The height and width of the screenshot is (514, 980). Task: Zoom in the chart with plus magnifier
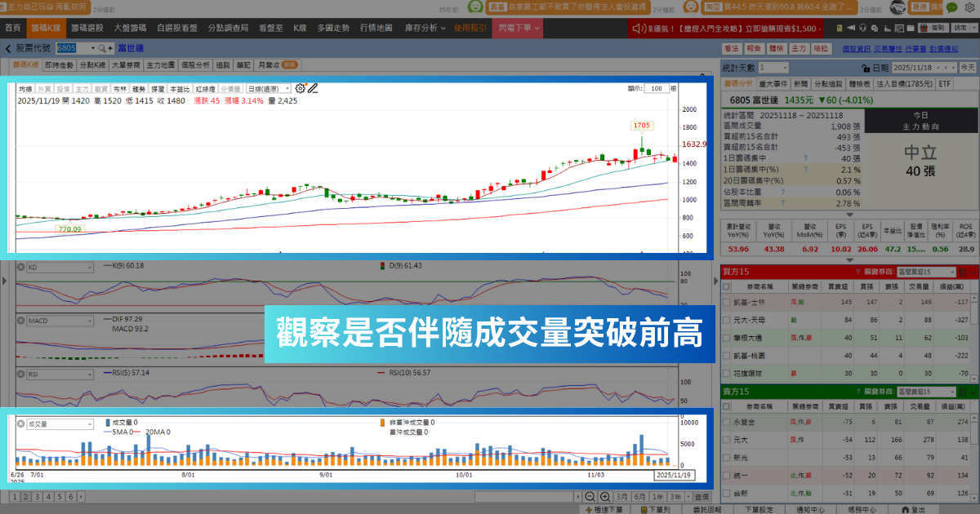(x=604, y=497)
